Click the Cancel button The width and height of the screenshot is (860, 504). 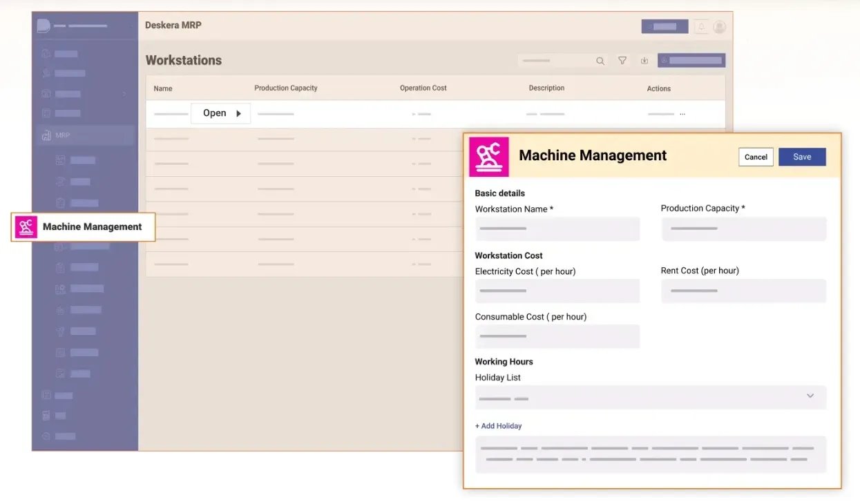click(756, 157)
